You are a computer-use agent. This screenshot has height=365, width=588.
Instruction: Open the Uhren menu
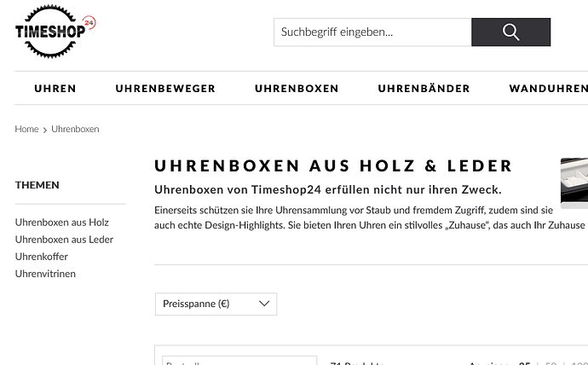pos(55,89)
